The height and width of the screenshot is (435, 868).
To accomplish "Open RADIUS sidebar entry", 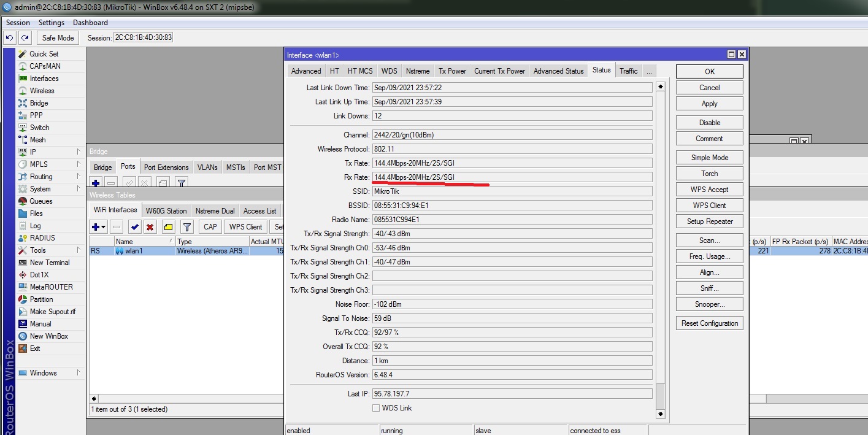I will coord(42,238).
